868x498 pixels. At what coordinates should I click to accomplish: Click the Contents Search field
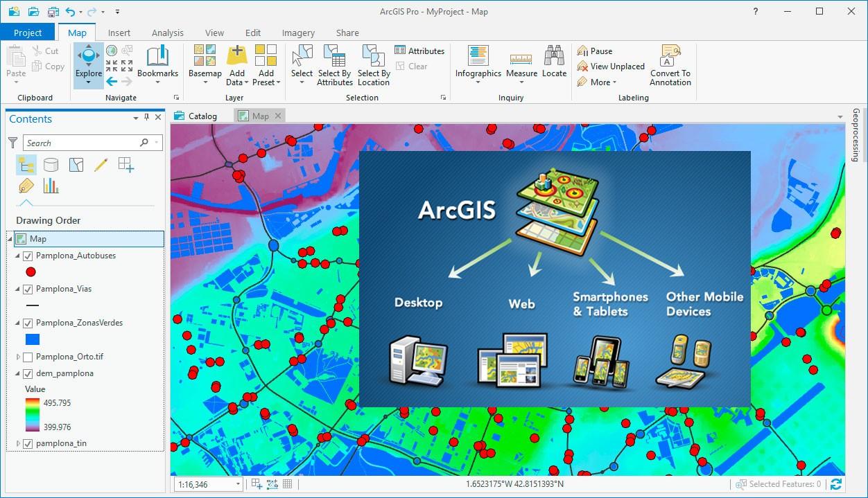click(93, 143)
